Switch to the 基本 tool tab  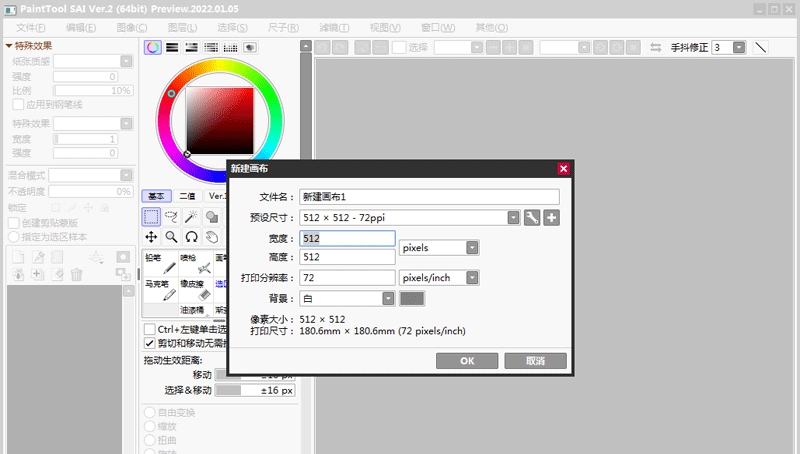coord(156,196)
